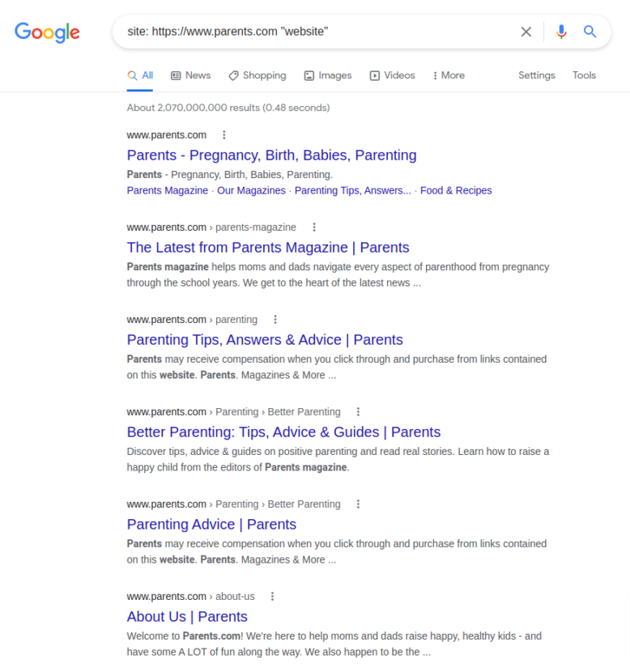The image size is (630, 672).
Task: Open the Shopping search category
Action: click(x=257, y=74)
